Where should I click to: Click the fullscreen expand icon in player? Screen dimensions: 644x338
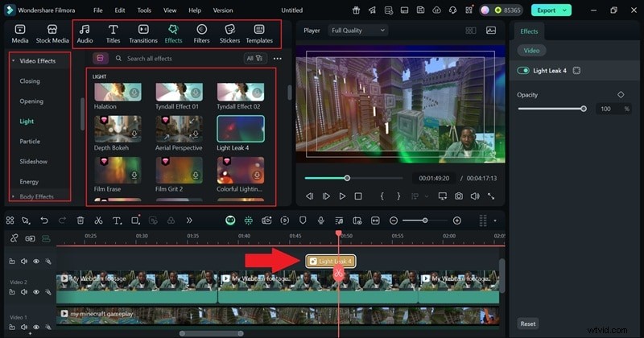(491, 196)
